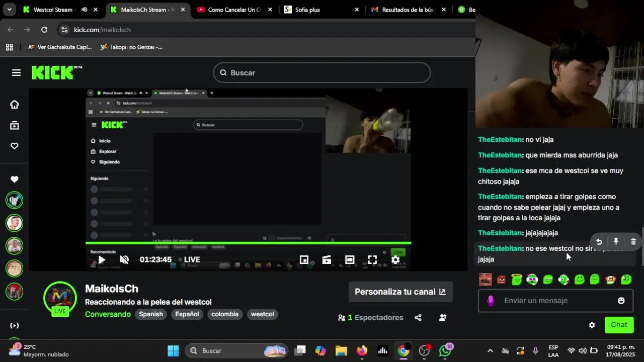This screenshot has width=644, height=362.
Task: Open the video player settings gear
Action: click(395, 260)
